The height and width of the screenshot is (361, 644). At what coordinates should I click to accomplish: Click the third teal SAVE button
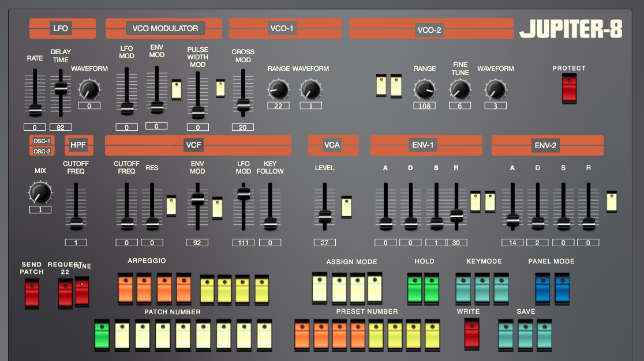[x=545, y=335]
